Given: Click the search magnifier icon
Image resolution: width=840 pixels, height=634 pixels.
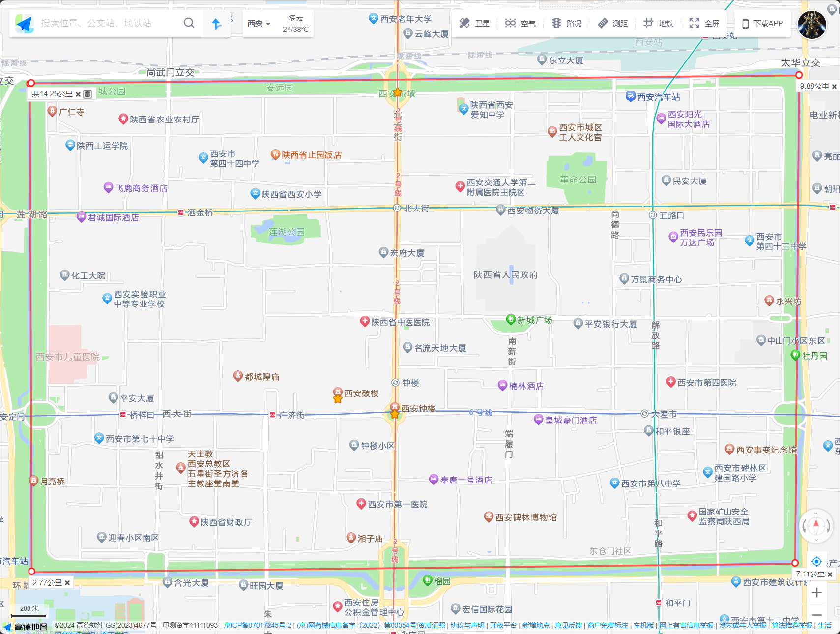Looking at the screenshot, I should pyautogui.click(x=189, y=23).
